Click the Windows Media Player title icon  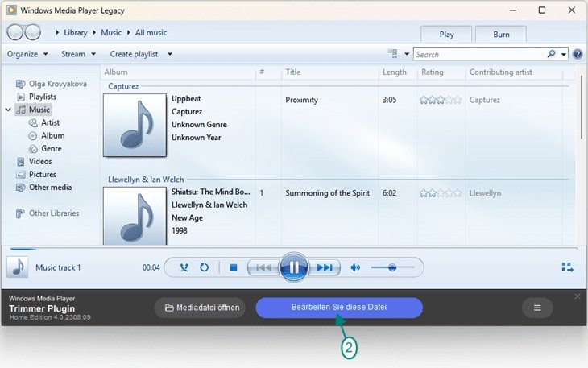click(11, 10)
